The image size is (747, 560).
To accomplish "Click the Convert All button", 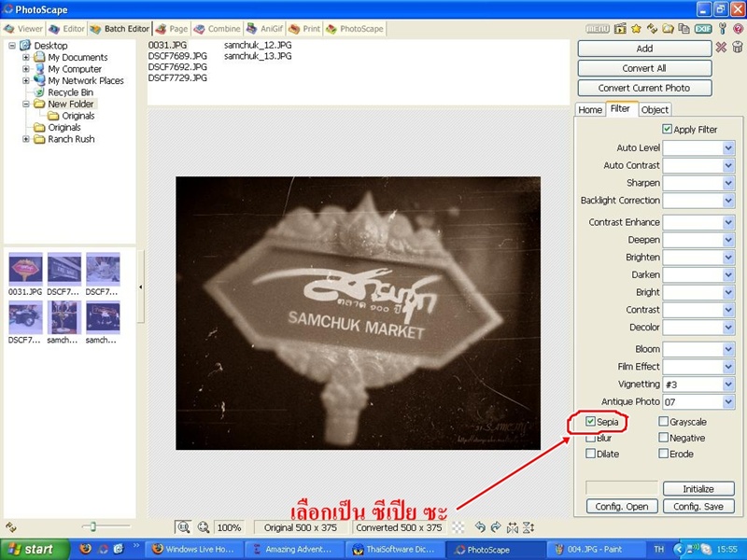I will [644, 68].
